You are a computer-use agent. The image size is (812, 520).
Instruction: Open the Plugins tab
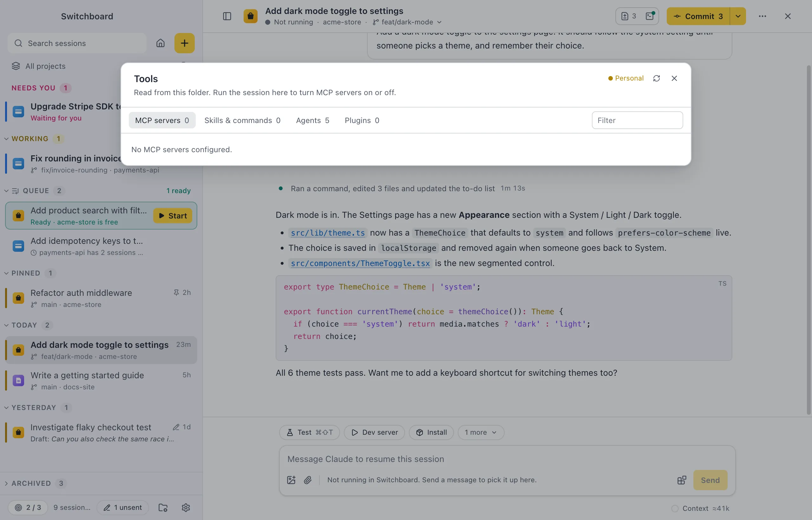pos(362,120)
